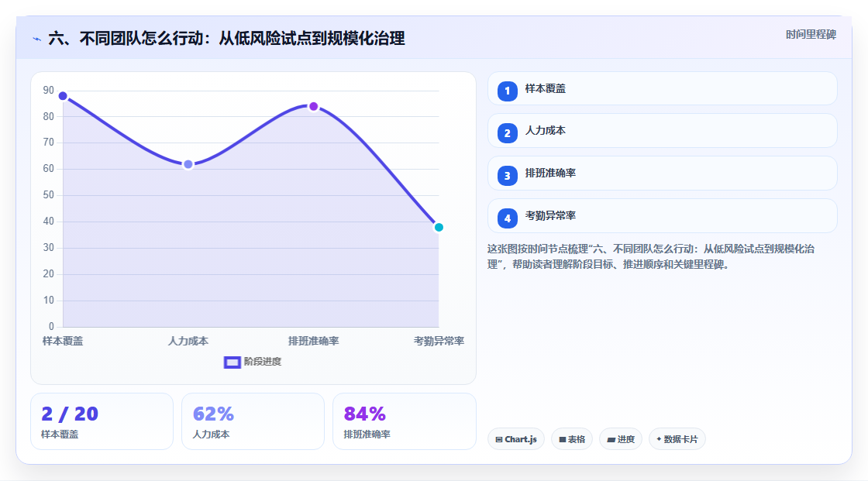Click the description paragraph starting 这张图按时间节点
The height and width of the screenshot is (481, 868).
click(x=651, y=257)
